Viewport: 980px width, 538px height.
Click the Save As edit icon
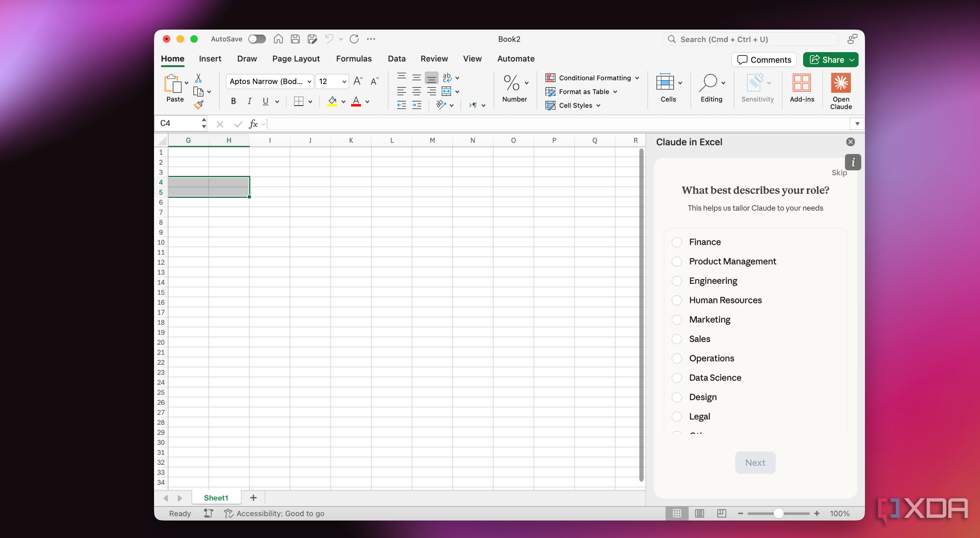[x=312, y=39]
